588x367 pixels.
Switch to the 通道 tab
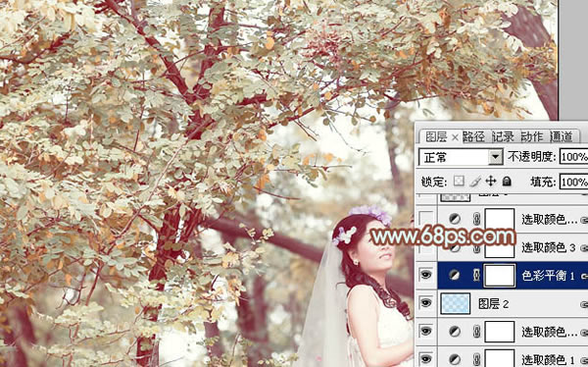click(561, 136)
